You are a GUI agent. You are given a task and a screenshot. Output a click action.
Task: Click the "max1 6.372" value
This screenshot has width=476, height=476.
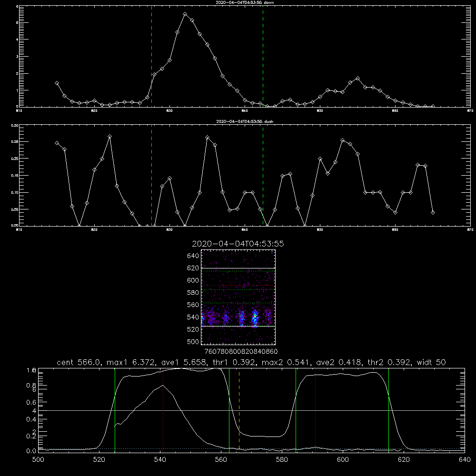click(133, 362)
